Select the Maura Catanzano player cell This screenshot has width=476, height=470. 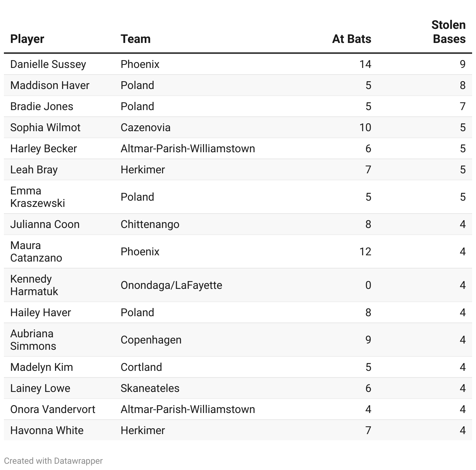tap(36, 251)
